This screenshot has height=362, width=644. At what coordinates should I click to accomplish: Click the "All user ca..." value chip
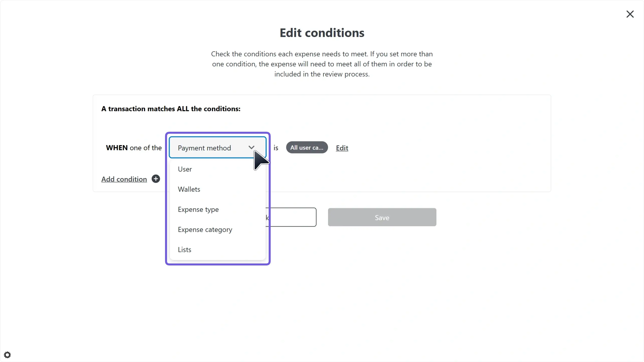pyautogui.click(x=307, y=148)
